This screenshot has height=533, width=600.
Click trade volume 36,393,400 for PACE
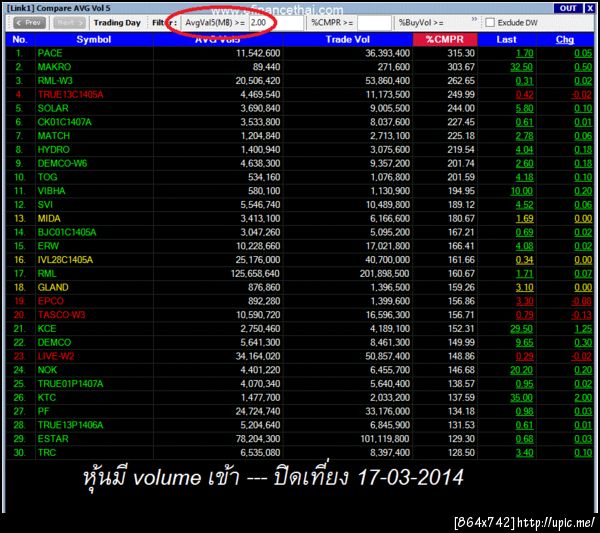point(387,53)
